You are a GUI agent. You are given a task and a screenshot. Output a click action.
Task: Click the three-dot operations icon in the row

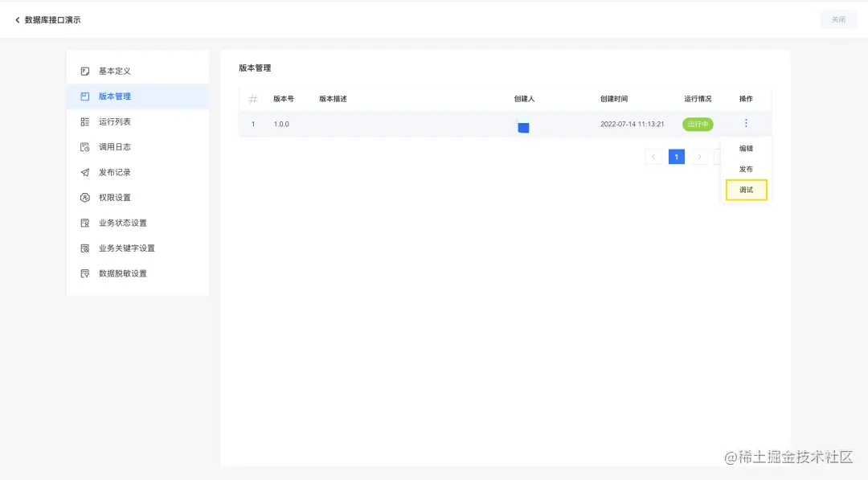click(x=746, y=123)
